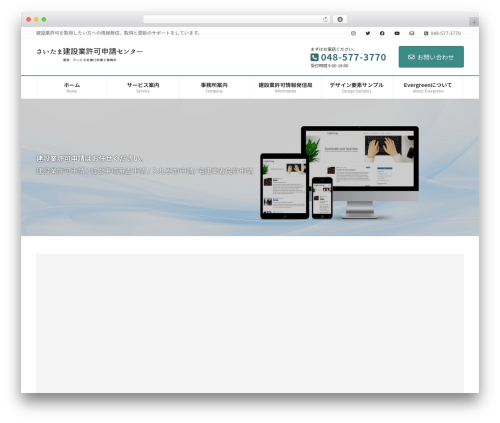Open the YouTube icon link
Viewport: 500px width, 423px height.
pos(397,33)
